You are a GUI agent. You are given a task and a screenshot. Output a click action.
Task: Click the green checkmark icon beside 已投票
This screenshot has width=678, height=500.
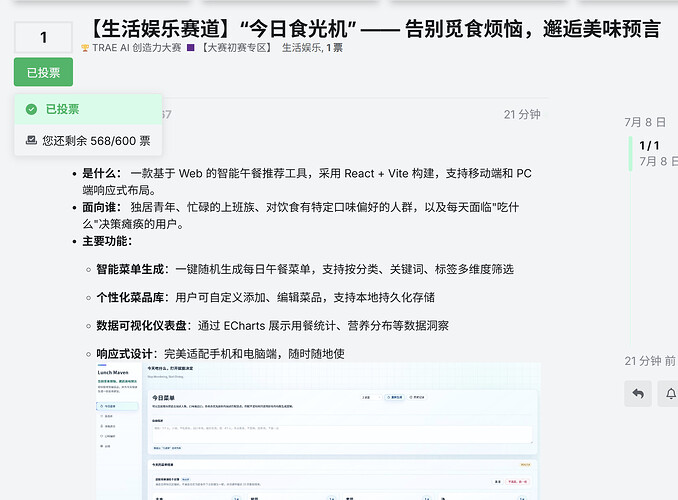click(x=31, y=109)
